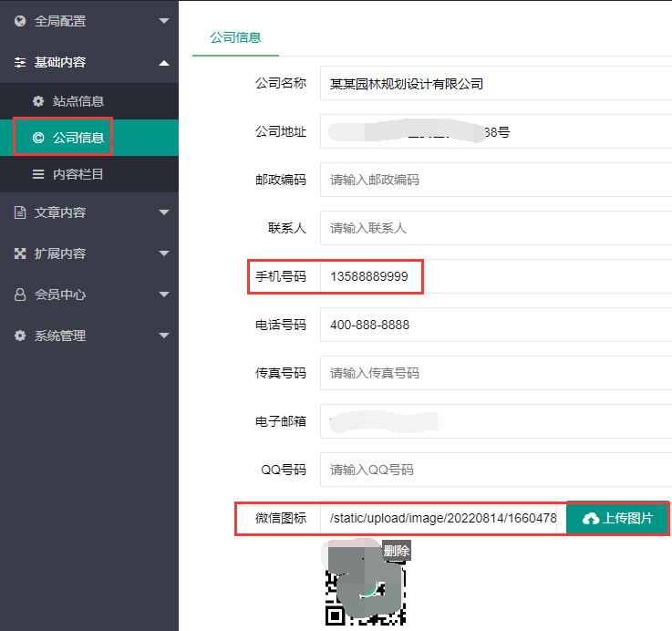Switch to the 公司信息 tab
The height and width of the screenshot is (631, 672).
tap(235, 37)
